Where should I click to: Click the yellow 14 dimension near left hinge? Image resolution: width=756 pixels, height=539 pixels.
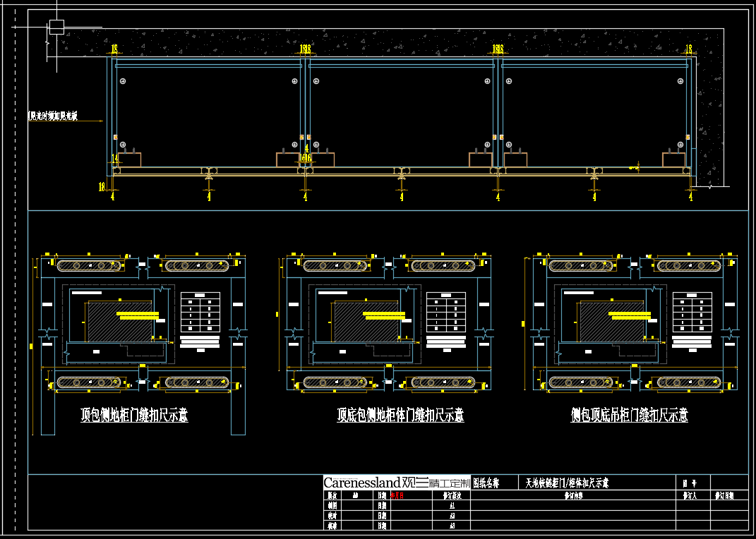tap(114, 159)
